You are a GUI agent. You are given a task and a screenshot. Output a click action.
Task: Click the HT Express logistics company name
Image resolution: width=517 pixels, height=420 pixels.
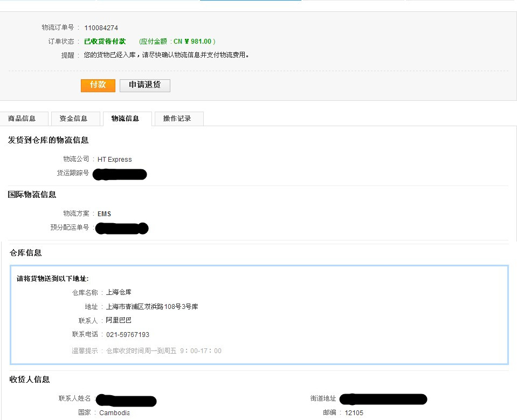114,159
